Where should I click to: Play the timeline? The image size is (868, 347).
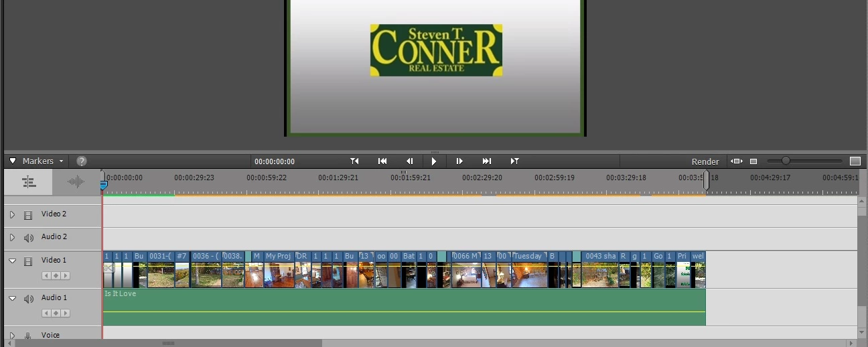click(434, 161)
